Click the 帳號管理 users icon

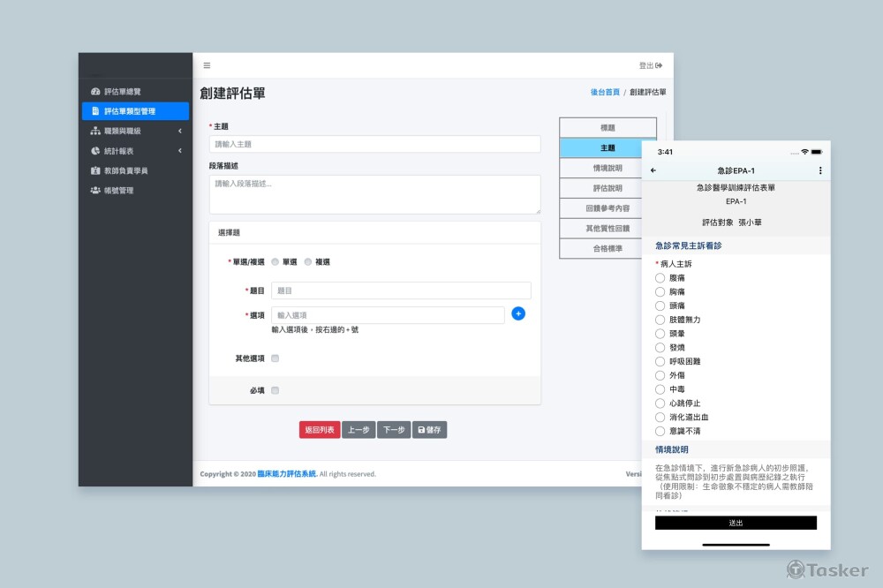[x=94, y=190]
